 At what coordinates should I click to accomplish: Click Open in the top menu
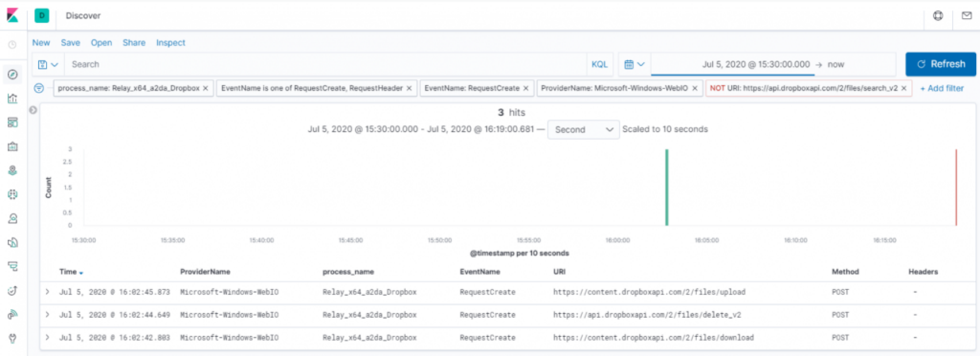[101, 43]
